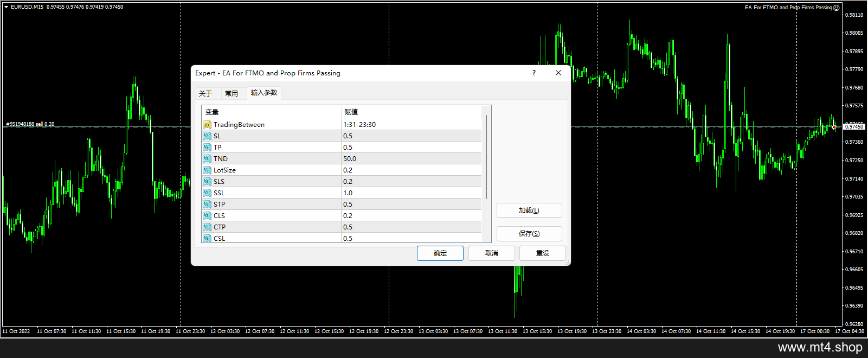Click the EA smiley face icon on chart
Viewport: 868px width, 358px height.
(837, 8)
